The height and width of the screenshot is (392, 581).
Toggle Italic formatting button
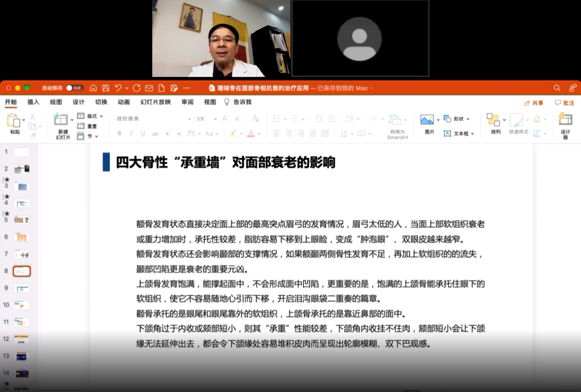pos(131,134)
